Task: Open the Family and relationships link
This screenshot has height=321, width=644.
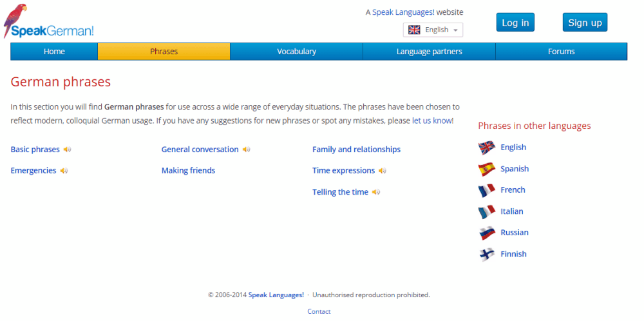Action: point(357,150)
